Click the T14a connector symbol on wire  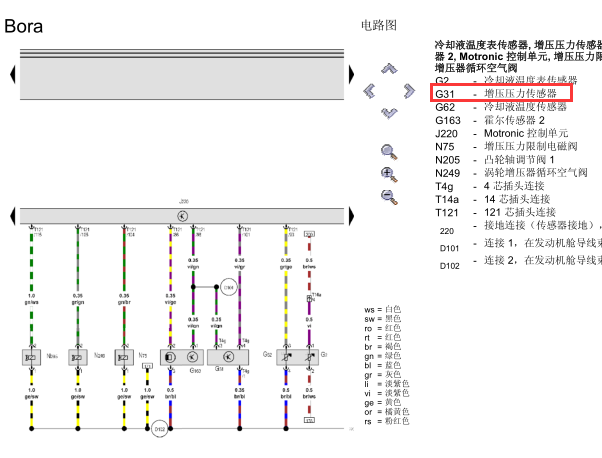coord(309,299)
